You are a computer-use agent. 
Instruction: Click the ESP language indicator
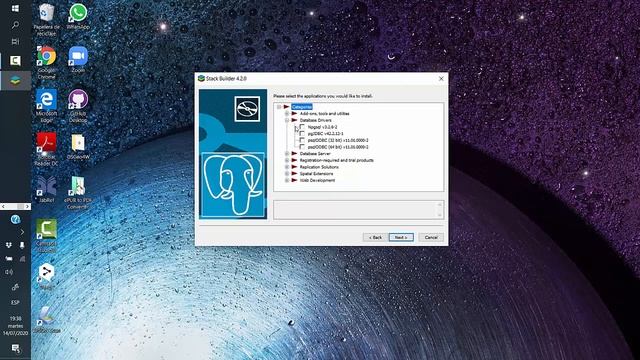(15, 302)
